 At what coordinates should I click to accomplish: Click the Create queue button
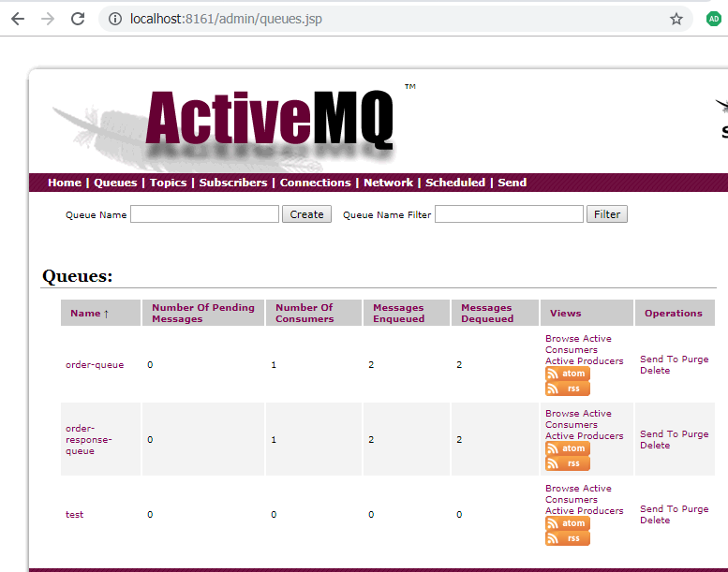click(x=306, y=214)
